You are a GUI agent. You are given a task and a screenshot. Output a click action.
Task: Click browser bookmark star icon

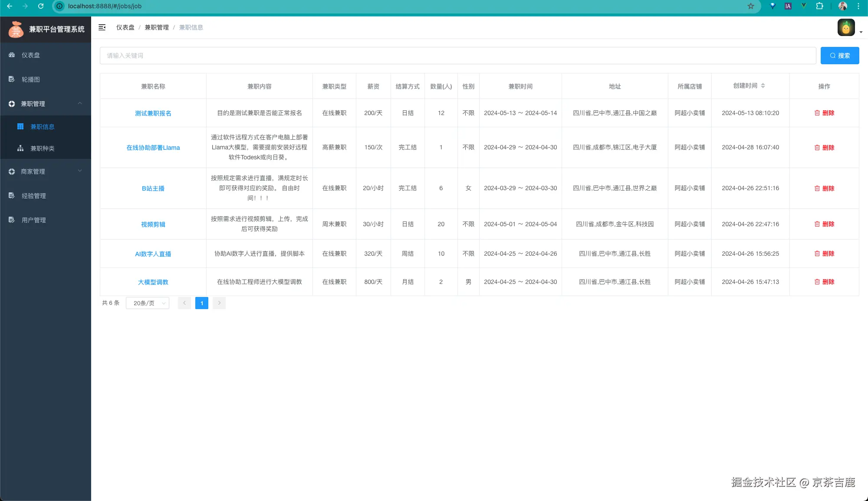click(x=751, y=6)
